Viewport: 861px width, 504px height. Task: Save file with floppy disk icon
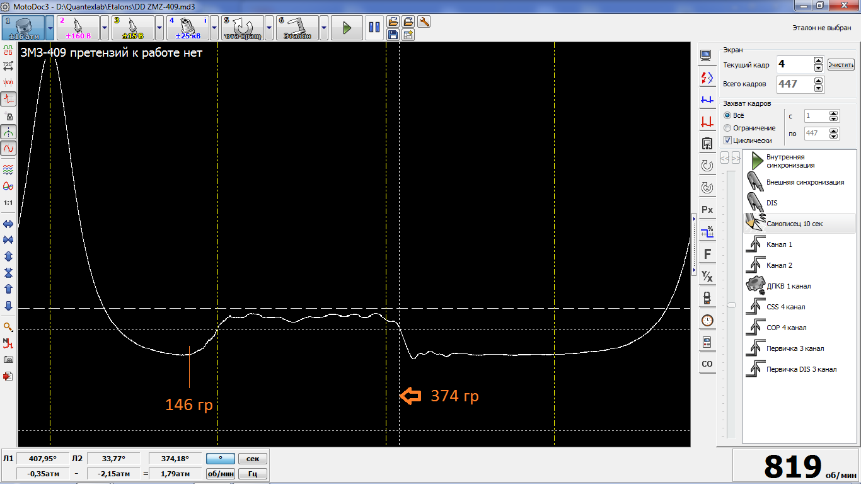[x=393, y=35]
